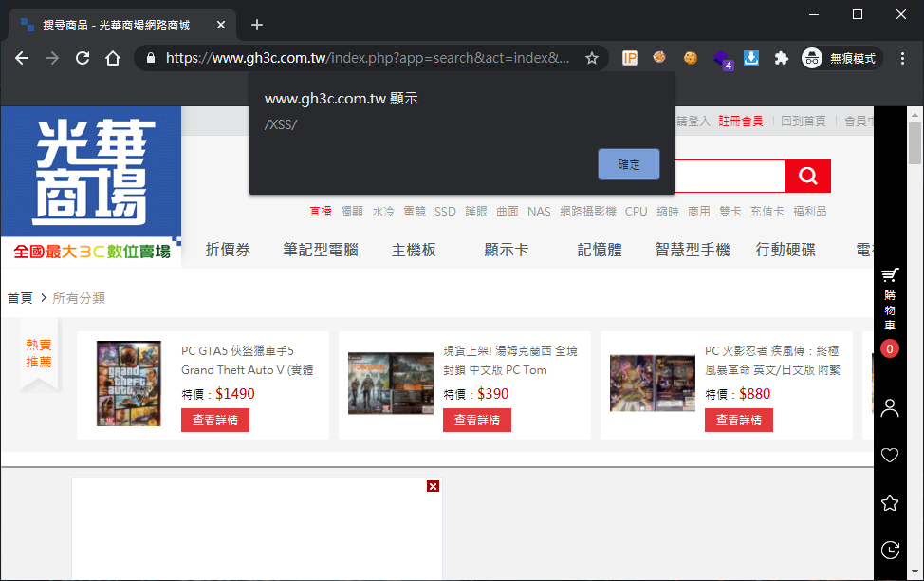
Task: Open the blue download extension icon
Action: [750, 58]
